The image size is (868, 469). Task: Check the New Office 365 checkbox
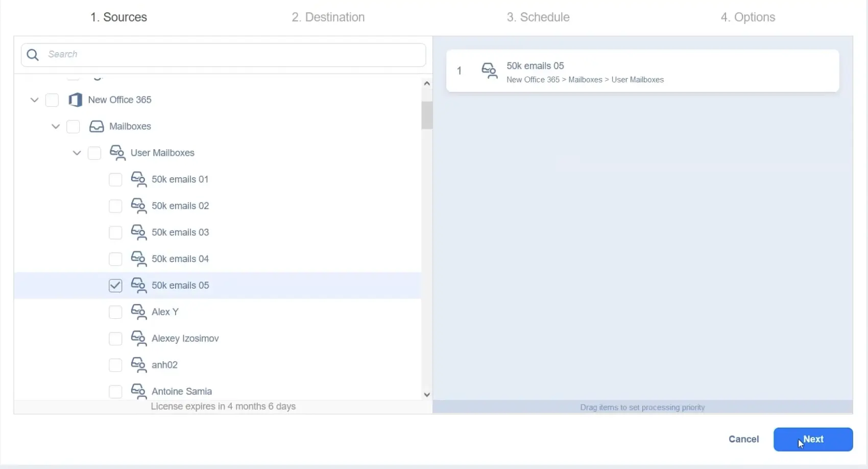point(52,100)
